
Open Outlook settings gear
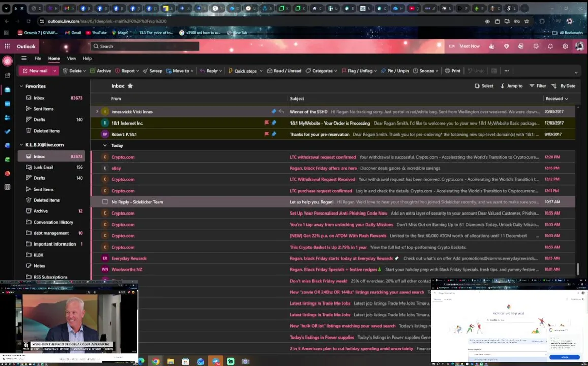coord(565,46)
